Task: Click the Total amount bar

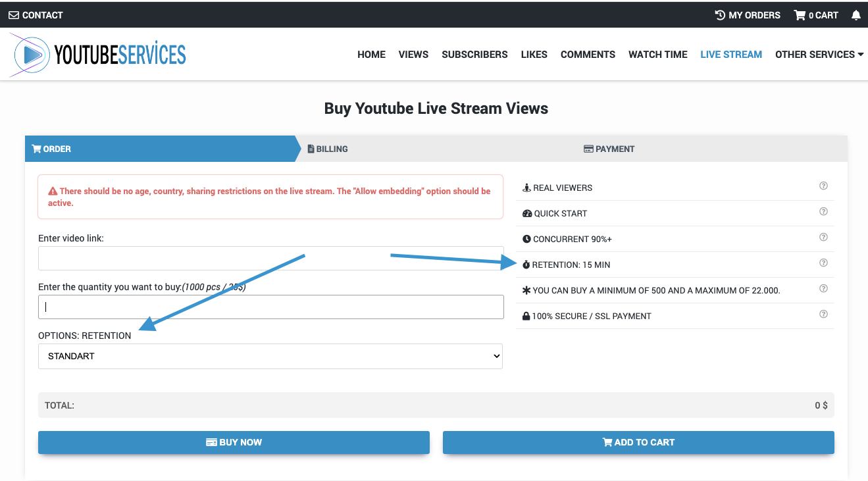Action: [436, 405]
